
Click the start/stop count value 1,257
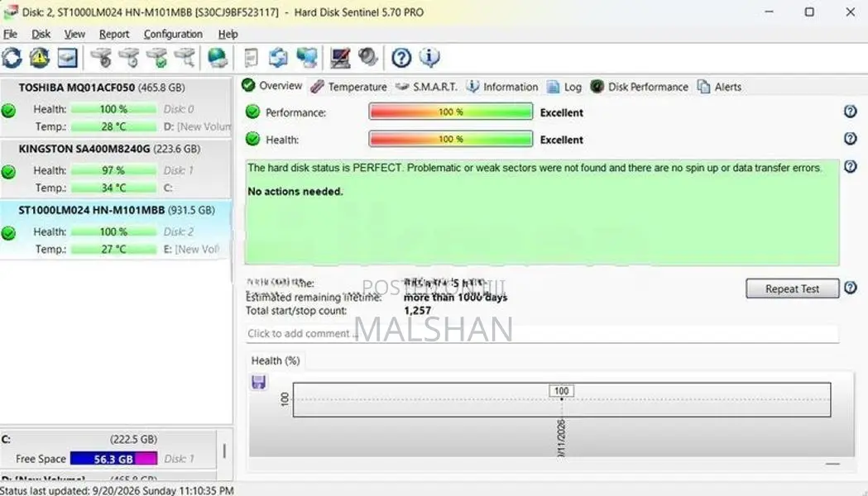coord(417,311)
